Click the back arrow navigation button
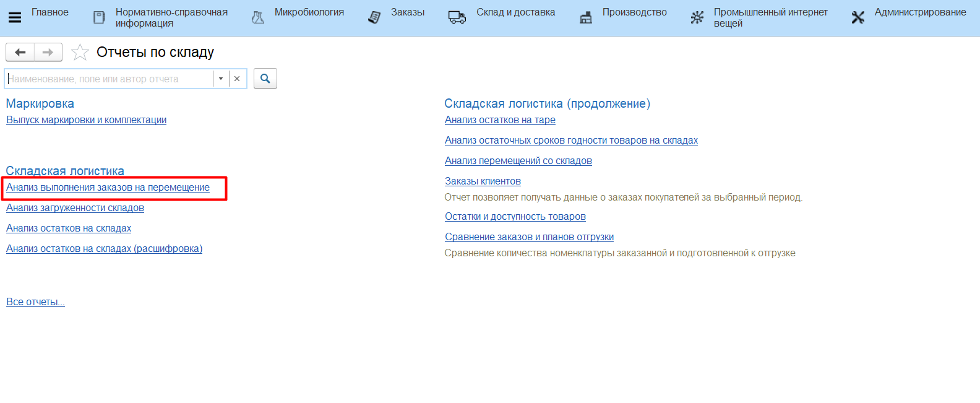The height and width of the screenshot is (403, 980). pos(20,53)
